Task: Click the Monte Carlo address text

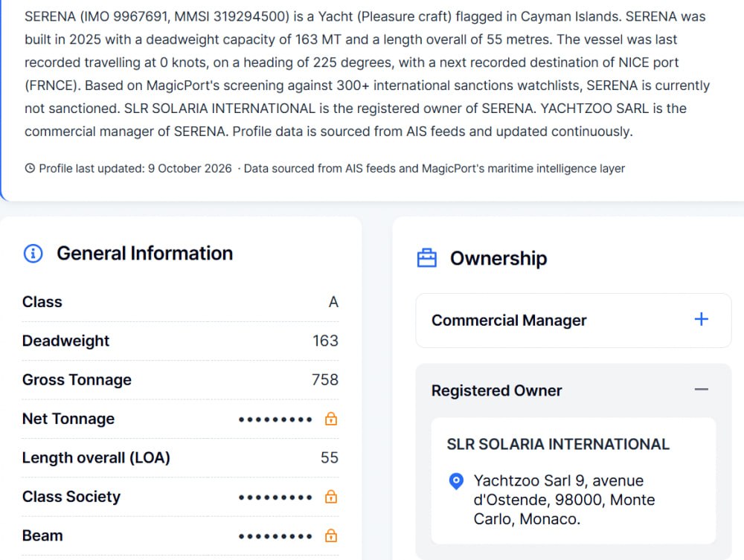Action: [564, 500]
